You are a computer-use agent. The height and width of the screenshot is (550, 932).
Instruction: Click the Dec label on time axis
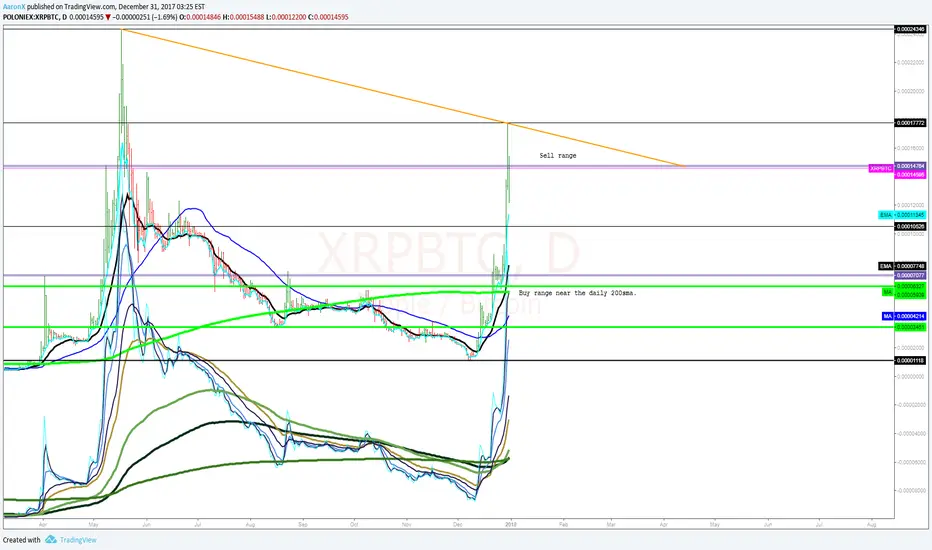tap(457, 524)
